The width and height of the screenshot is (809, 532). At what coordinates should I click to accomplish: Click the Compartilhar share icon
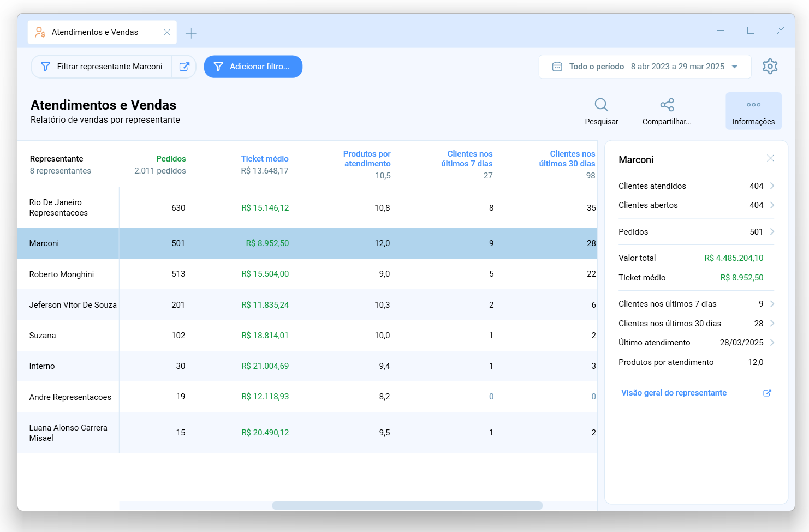tap(667, 105)
